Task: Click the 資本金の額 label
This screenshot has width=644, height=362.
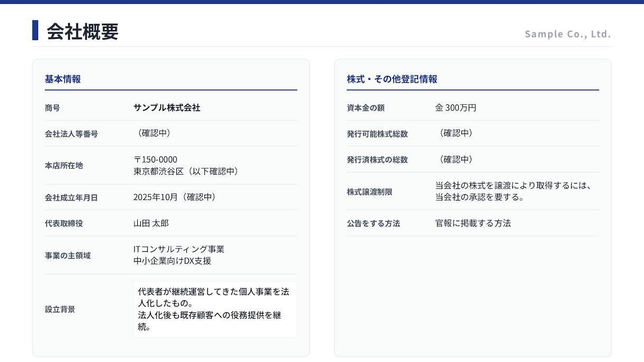Action: tap(366, 108)
